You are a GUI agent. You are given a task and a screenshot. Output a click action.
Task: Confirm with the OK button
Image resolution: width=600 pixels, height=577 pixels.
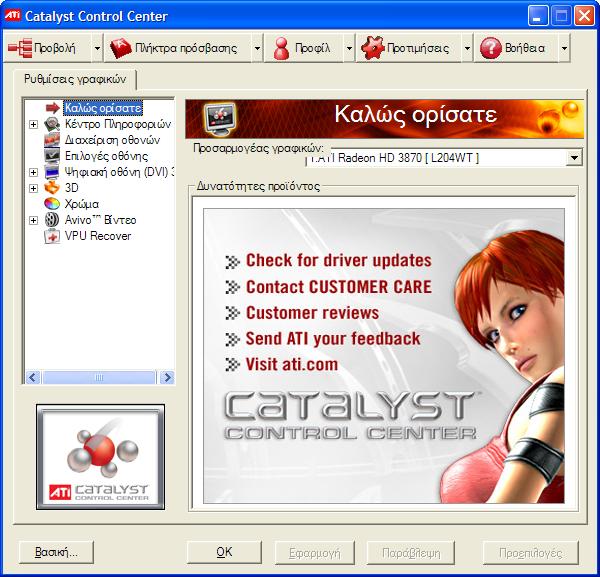[x=224, y=552]
